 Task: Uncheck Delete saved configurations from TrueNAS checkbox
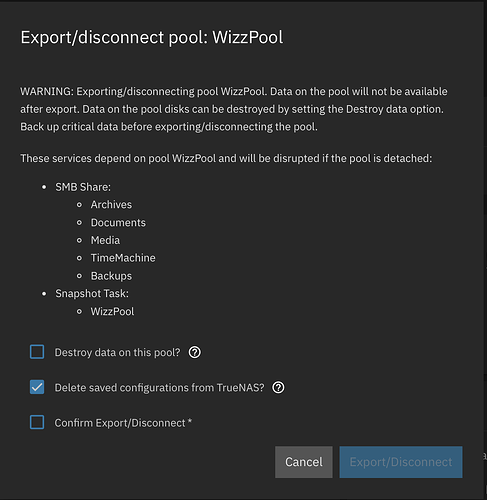pos(37,387)
